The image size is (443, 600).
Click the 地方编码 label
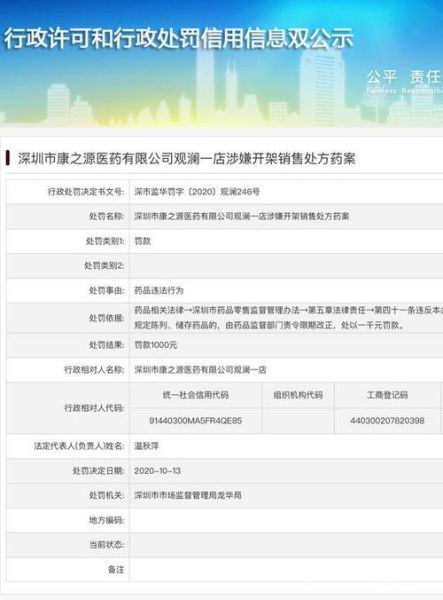(x=106, y=520)
